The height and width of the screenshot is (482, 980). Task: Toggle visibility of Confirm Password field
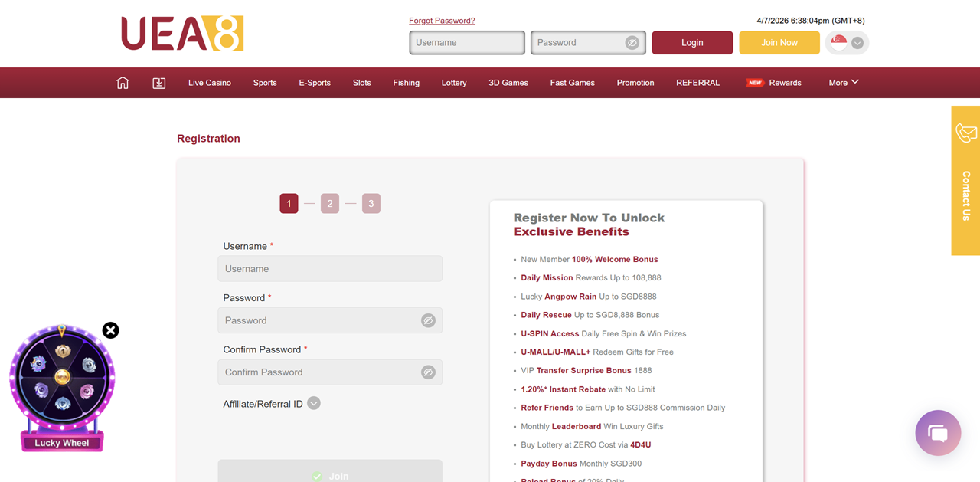click(428, 372)
